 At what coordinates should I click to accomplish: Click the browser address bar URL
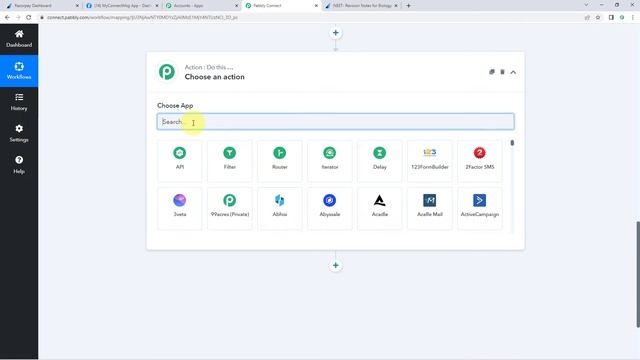(x=142, y=18)
